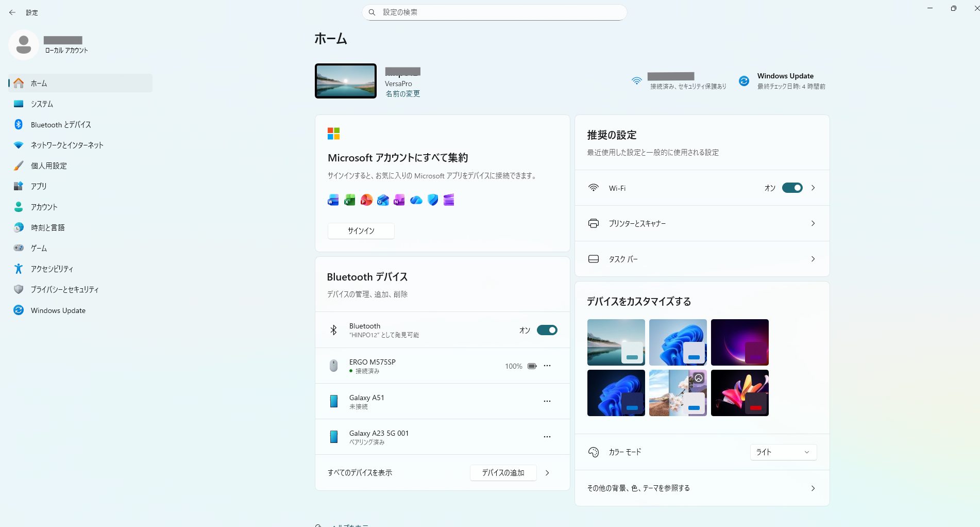This screenshot has height=527, width=980.
Task: Open the カラー モード dropdown
Action: (x=783, y=452)
